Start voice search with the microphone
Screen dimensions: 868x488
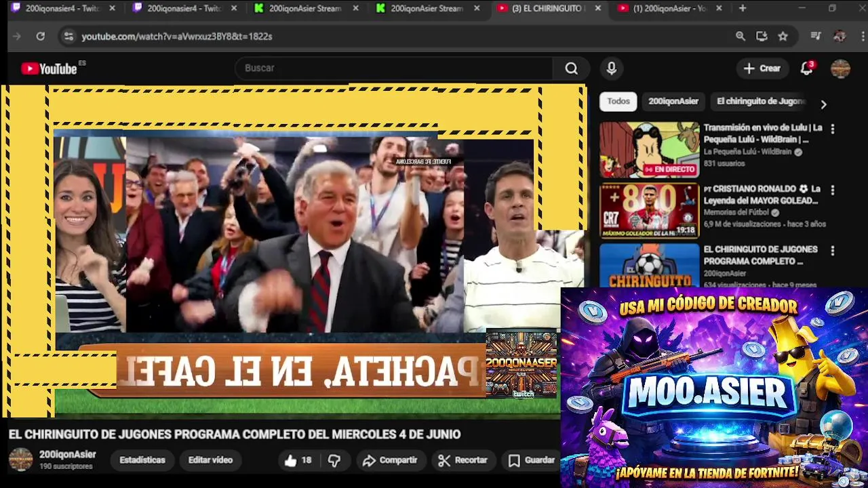(x=612, y=68)
